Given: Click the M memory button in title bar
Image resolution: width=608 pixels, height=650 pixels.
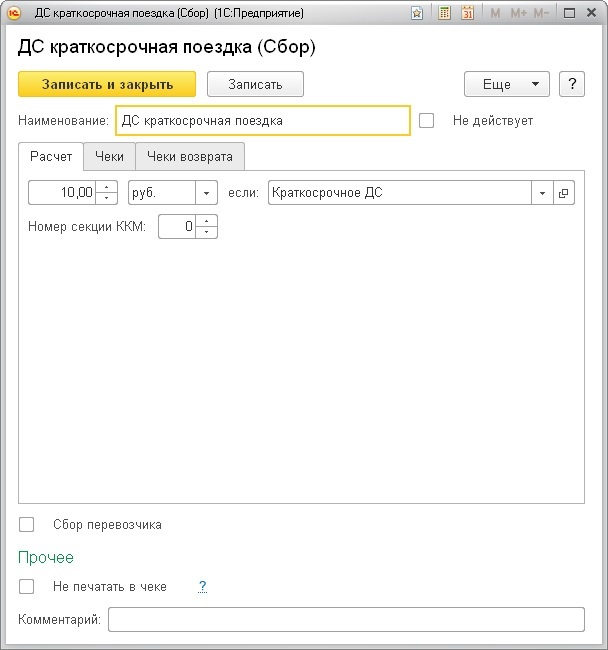Looking at the screenshot, I should coord(496,14).
